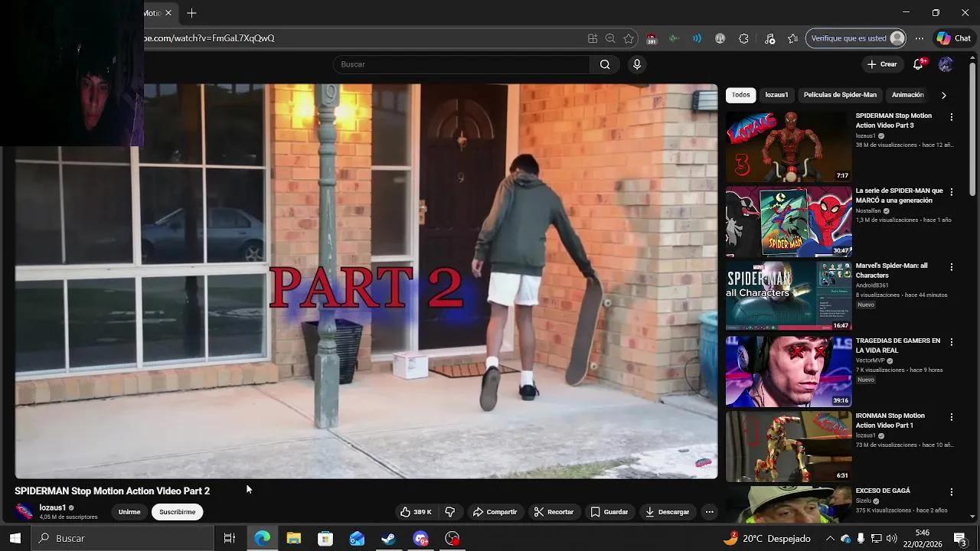The width and height of the screenshot is (980, 551).
Task: Open IRONMAN Stop Motion Part 1 thumbnail
Action: point(789,446)
